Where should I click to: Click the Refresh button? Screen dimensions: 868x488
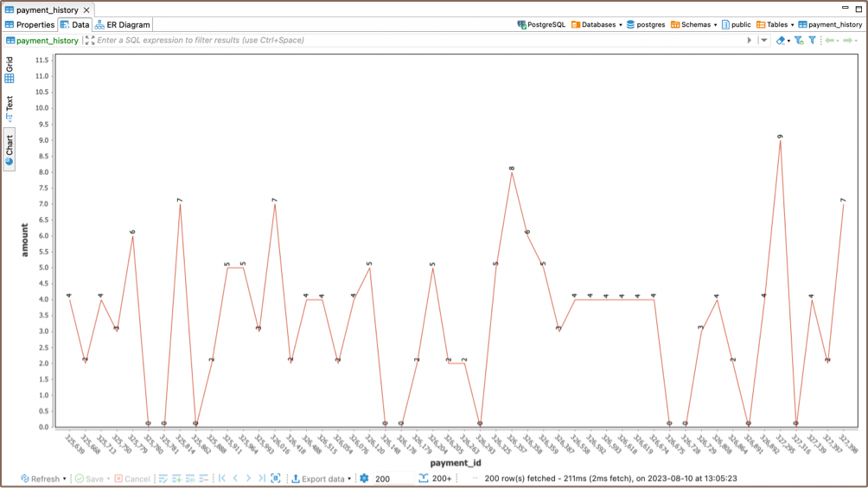pos(40,478)
